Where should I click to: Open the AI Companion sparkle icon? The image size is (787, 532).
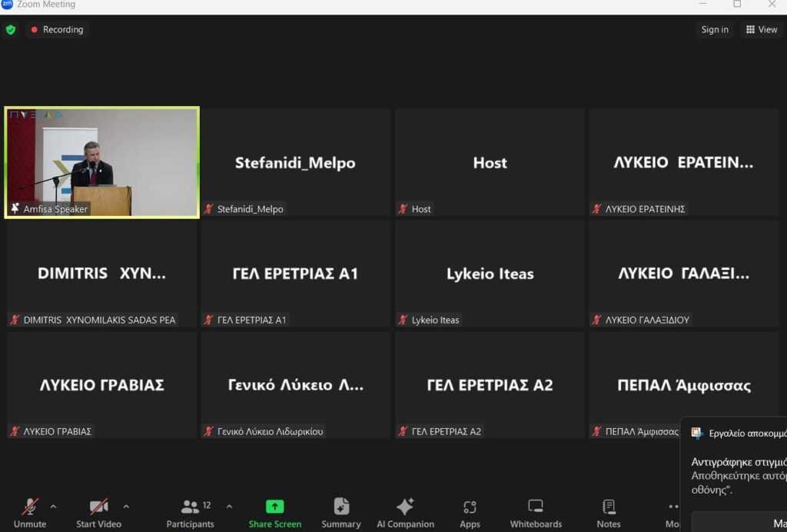(x=404, y=507)
